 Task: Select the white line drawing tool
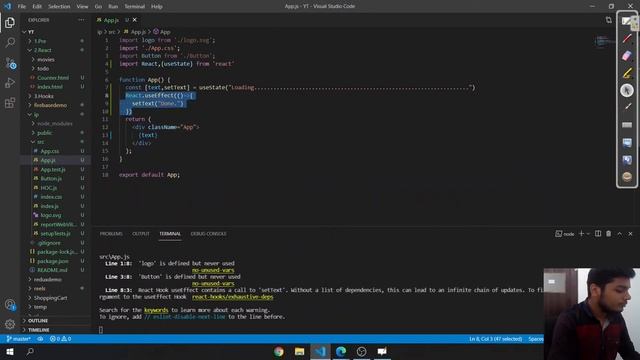(627, 107)
